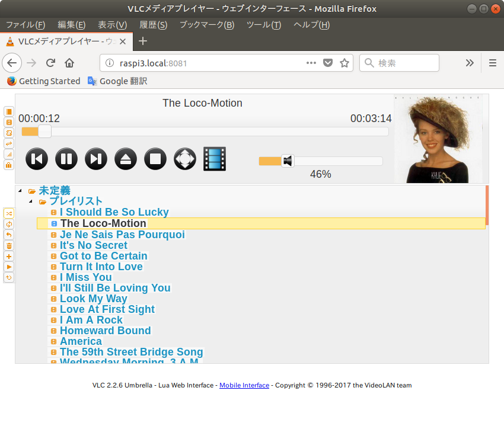Click the orange play-selected triangle icon
504x429 pixels.
point(9,267)
